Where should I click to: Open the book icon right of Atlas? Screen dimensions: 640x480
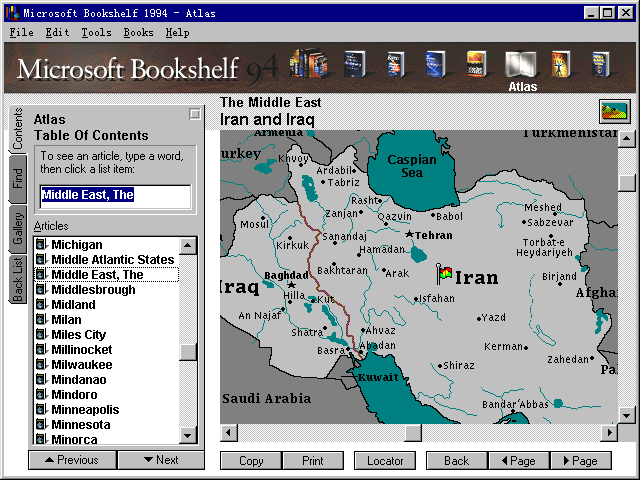pyautogui.click(x=560, y=64)
